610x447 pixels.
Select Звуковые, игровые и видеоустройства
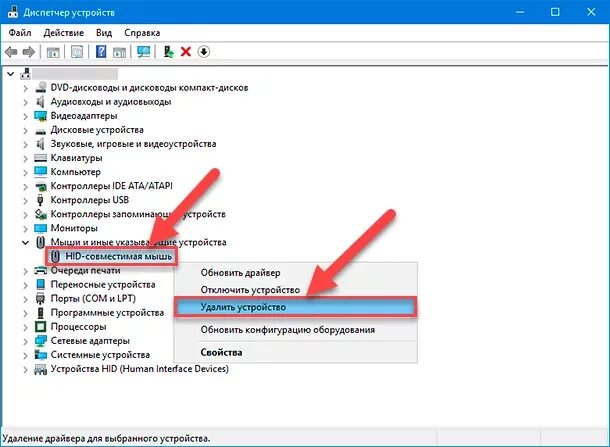point(133,144)
